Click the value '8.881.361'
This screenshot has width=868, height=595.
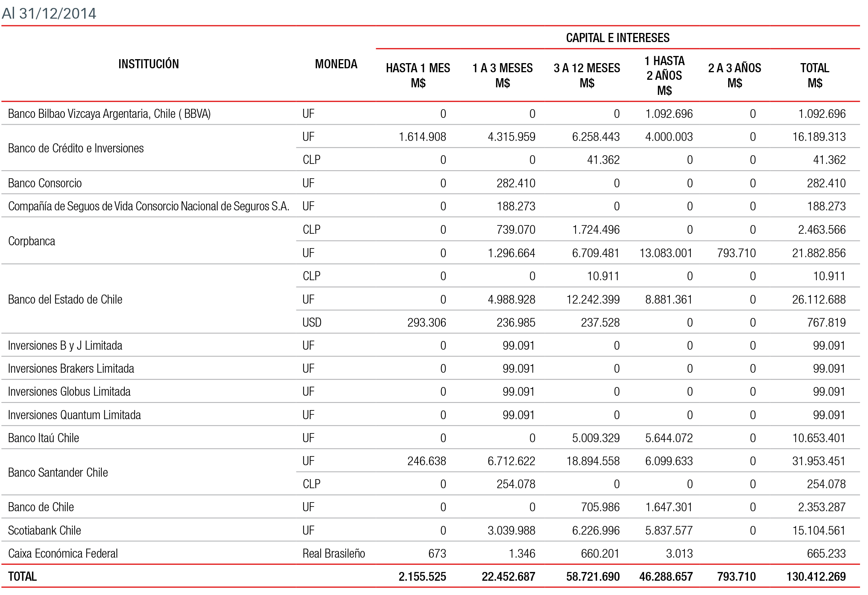669,300
